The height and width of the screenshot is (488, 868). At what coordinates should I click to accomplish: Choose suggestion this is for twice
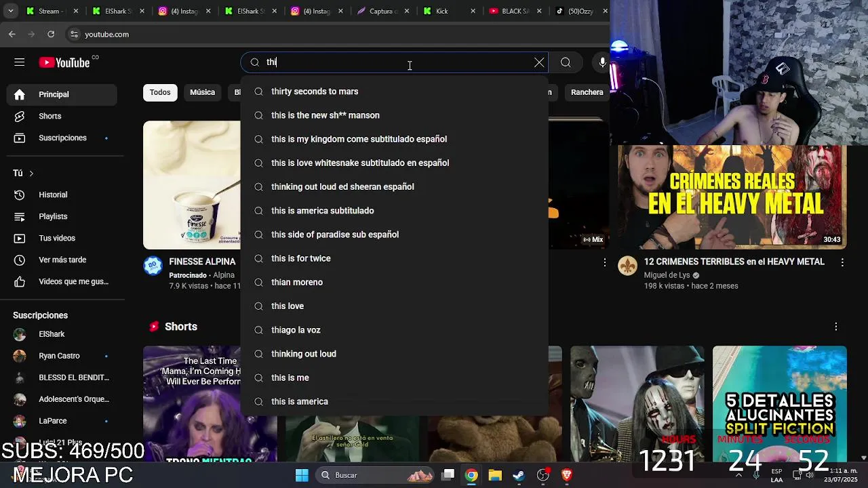pos(394,258)
